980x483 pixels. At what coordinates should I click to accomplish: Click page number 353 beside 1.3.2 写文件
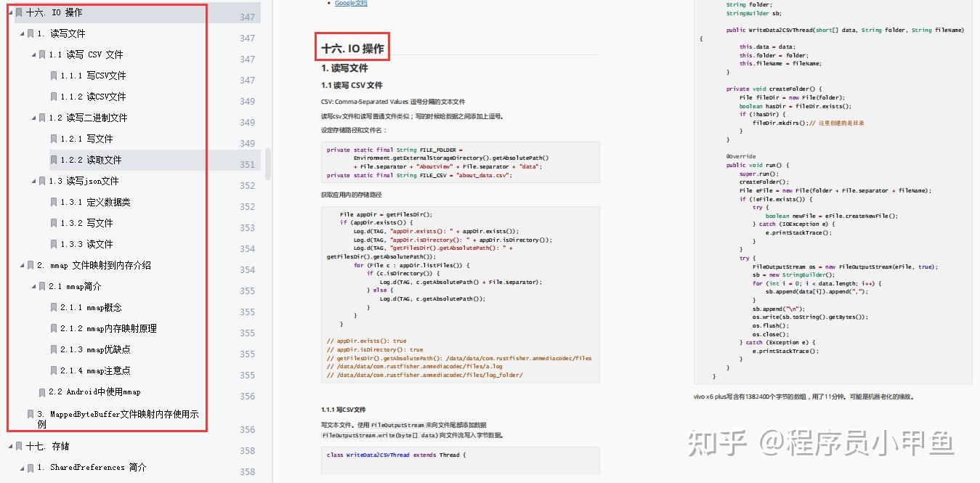coord(247,228)
